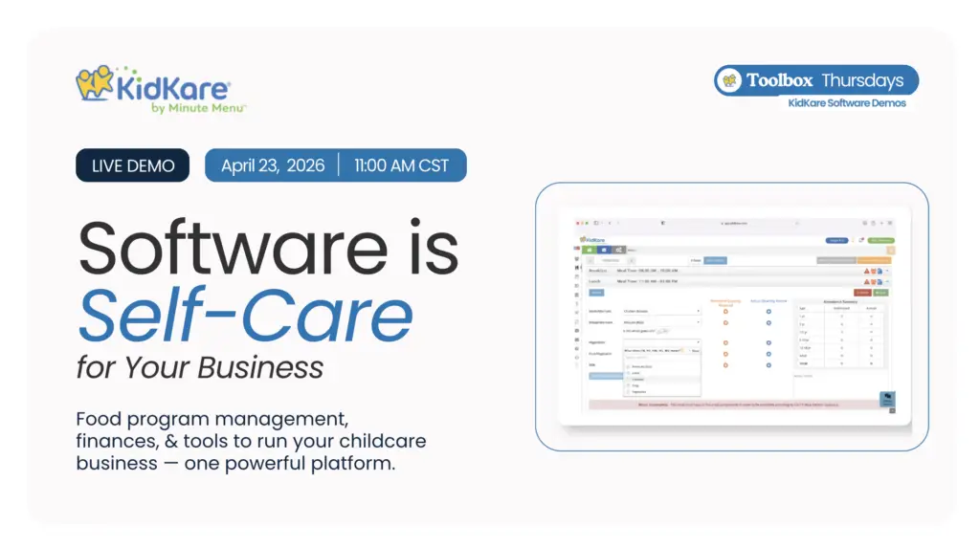980x548 pixels.
Task: Click the blue document icon on Lunch row
Action: point(881,282)
